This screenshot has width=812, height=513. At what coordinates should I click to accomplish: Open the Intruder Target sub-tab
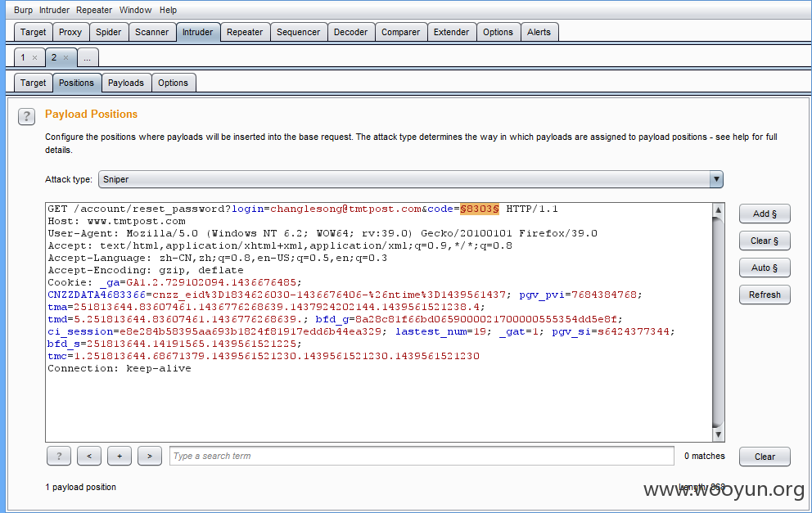click(33, 83)
